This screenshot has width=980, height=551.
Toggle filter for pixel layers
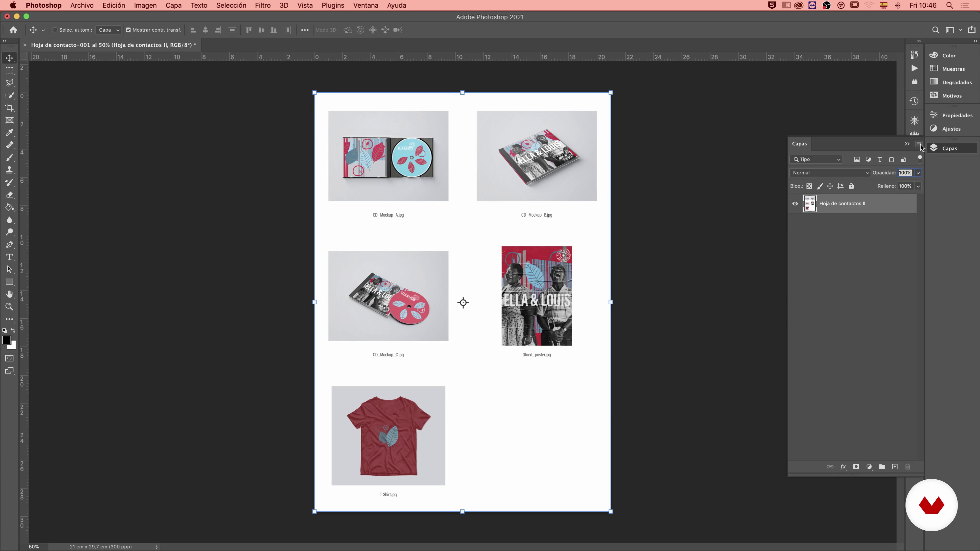[x=857, y=159]
